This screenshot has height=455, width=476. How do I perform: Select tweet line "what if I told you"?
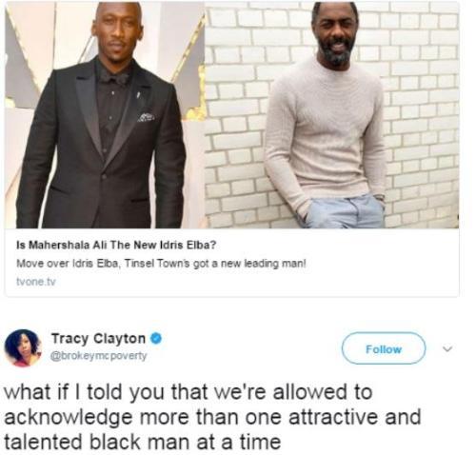coord(188,392)
